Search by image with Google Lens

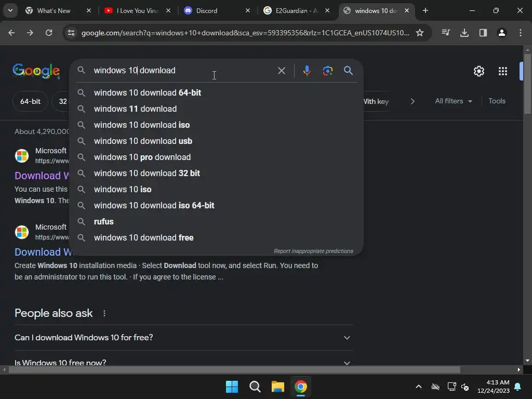(328, 71)
